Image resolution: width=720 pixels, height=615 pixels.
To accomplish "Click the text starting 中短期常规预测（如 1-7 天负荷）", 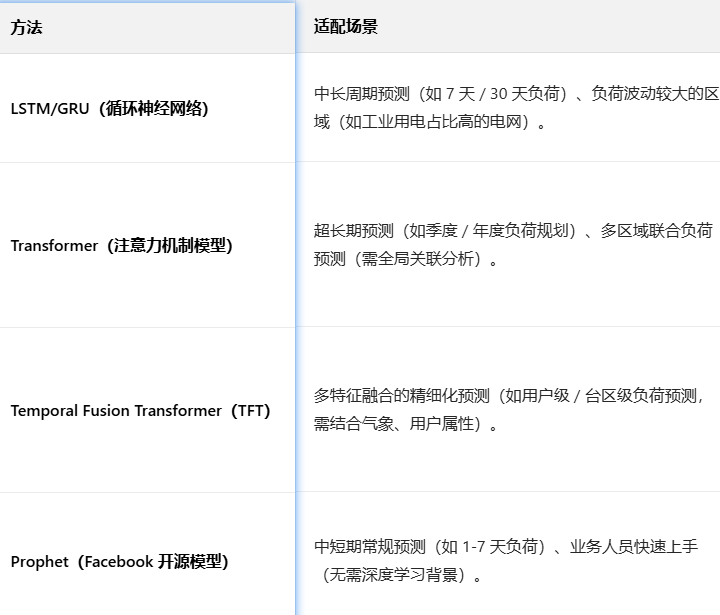I will pos(506,561).
